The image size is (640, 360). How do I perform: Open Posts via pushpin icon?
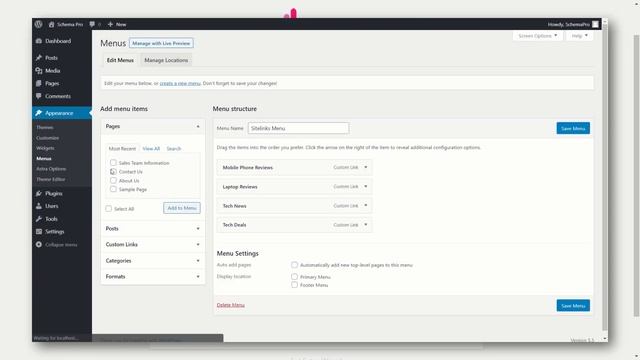(x=39, y=58)
